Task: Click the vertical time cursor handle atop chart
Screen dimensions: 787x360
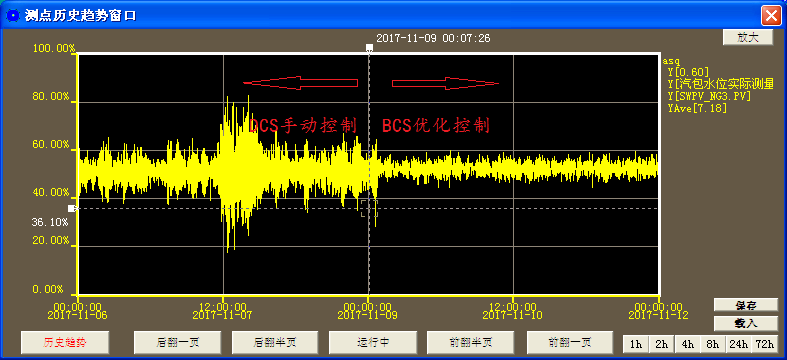Action: click(369, 48)
